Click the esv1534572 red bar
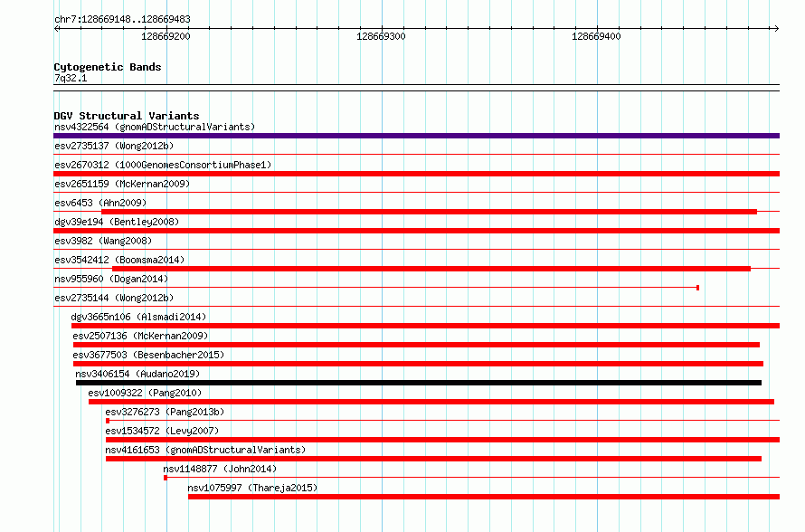 442,440
